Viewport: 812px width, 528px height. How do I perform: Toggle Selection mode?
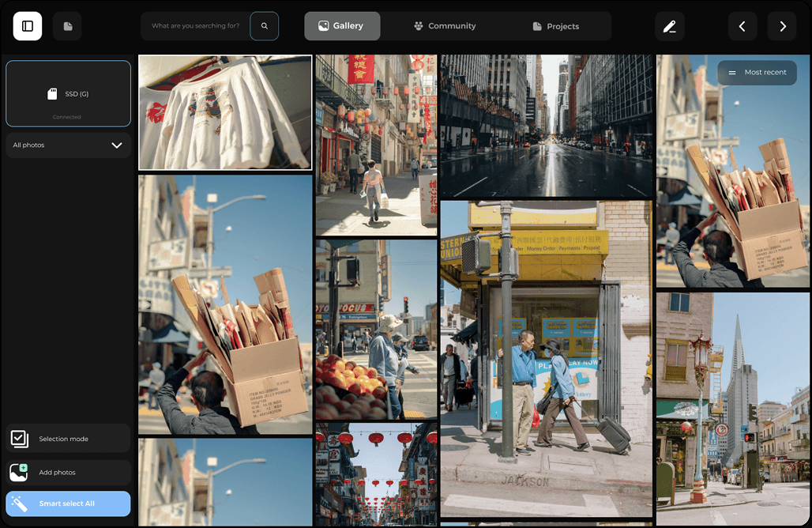[68, 439]
